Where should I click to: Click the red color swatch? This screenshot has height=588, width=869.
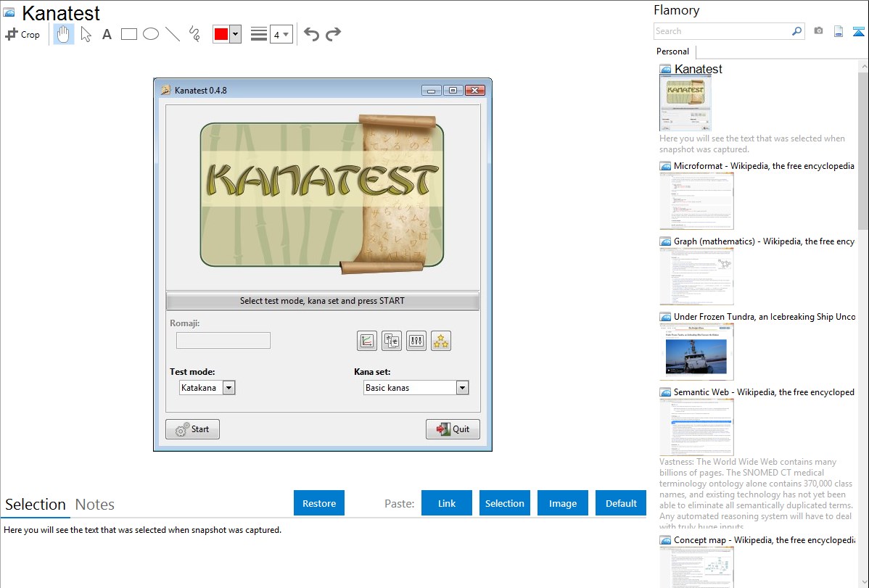221,34
